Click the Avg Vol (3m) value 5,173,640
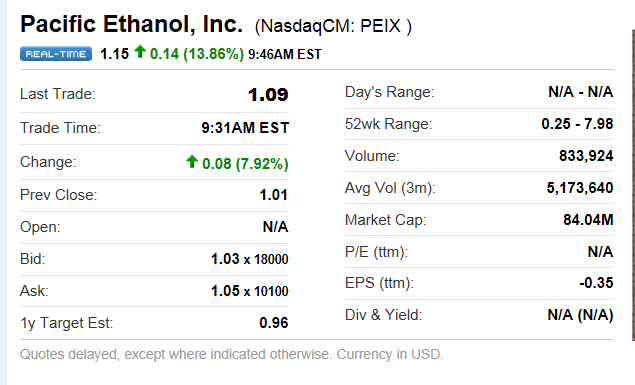The image size is (635, 385). pyautogui.click(x=580, y=188)
